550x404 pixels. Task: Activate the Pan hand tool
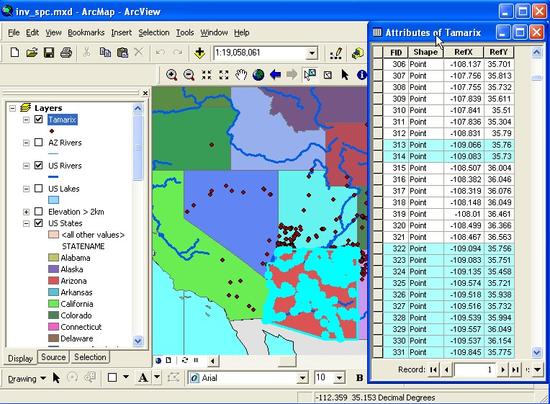tap(241, 75)
